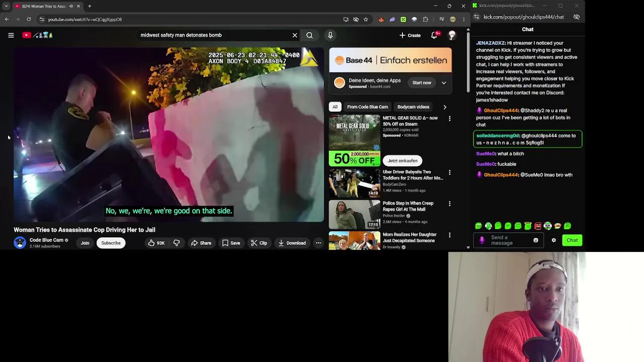The image size is (644, 362).
Task: Open SueMe0 username on 'what a bitch' message
Action: pyautogui.click(x=486, y=154)
